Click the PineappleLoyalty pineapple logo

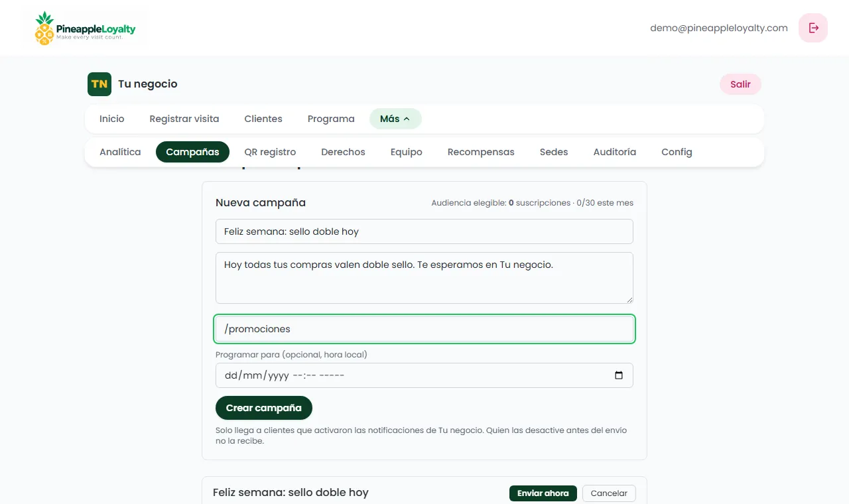click(x=84, y=28)
